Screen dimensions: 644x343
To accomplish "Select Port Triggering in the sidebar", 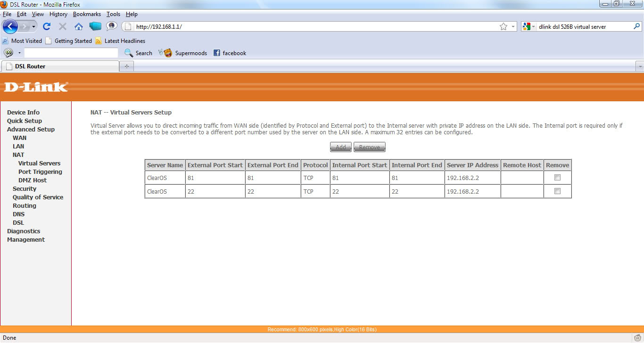I will (40, 171).
